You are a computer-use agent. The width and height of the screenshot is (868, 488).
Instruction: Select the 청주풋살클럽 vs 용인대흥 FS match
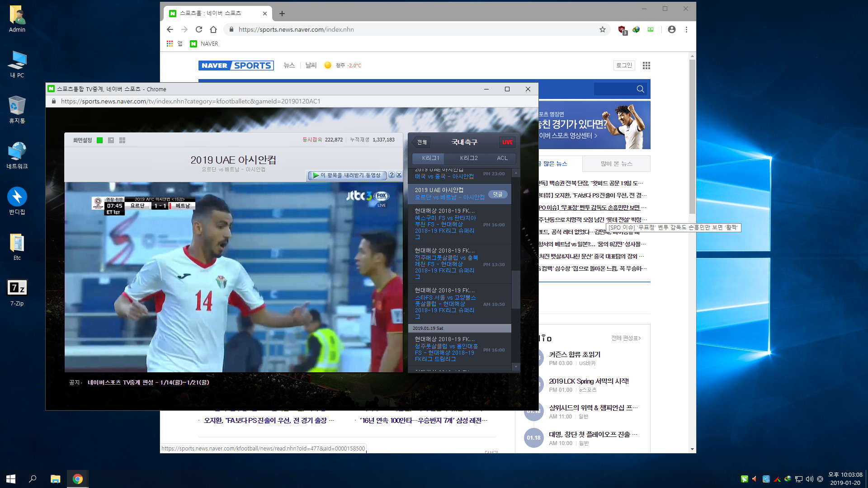point(459,349)
